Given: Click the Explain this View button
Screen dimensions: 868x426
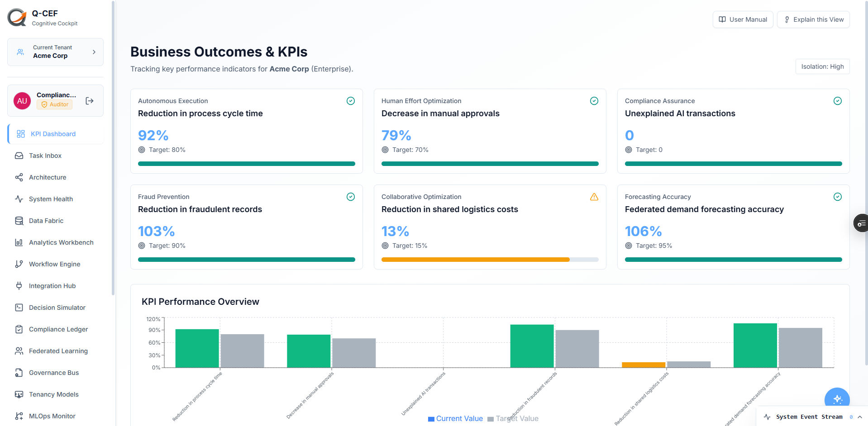Looking at the screenshot, I should (x=813, y=19).
